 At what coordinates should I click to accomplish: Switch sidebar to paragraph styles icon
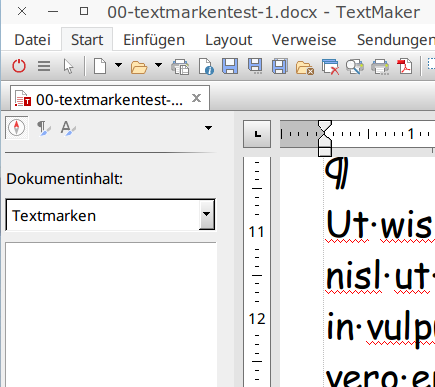44,128
